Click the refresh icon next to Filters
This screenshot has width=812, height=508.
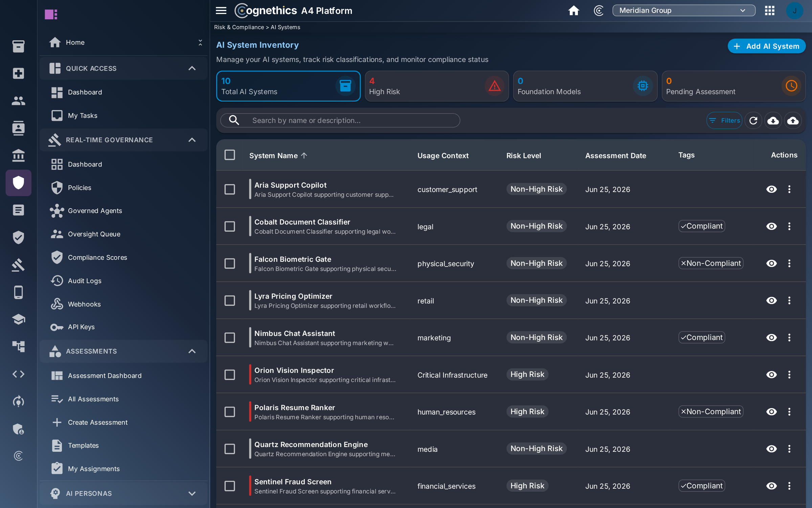pyautogui.click(x=753, y=121)
